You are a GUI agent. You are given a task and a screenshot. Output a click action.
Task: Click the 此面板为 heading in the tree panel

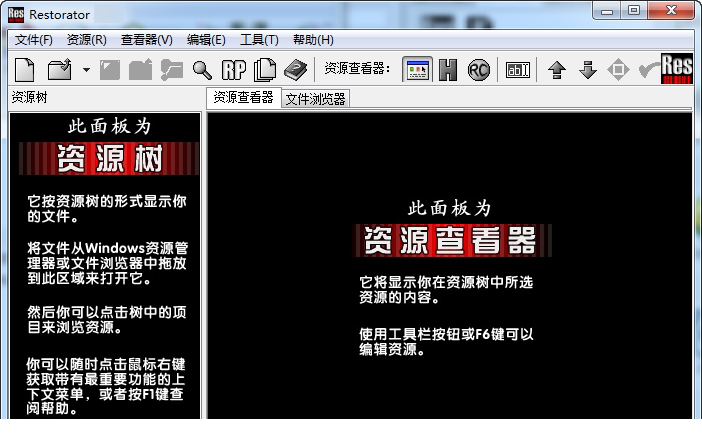point(110,127)
